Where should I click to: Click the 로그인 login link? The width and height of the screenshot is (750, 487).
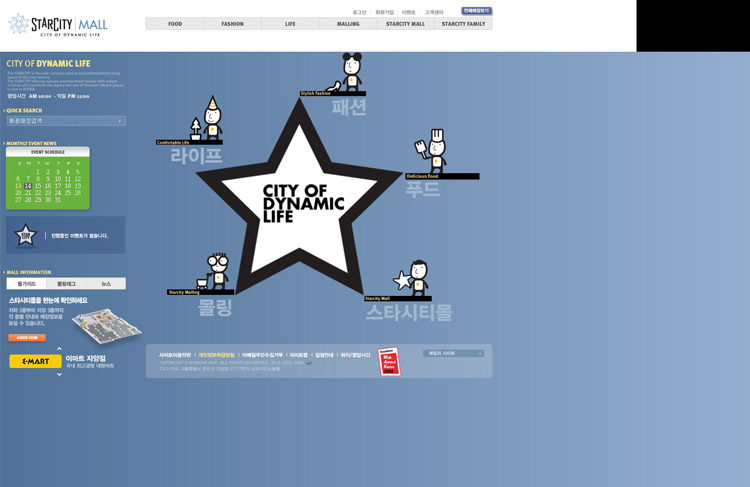click(x=359, y=12)
